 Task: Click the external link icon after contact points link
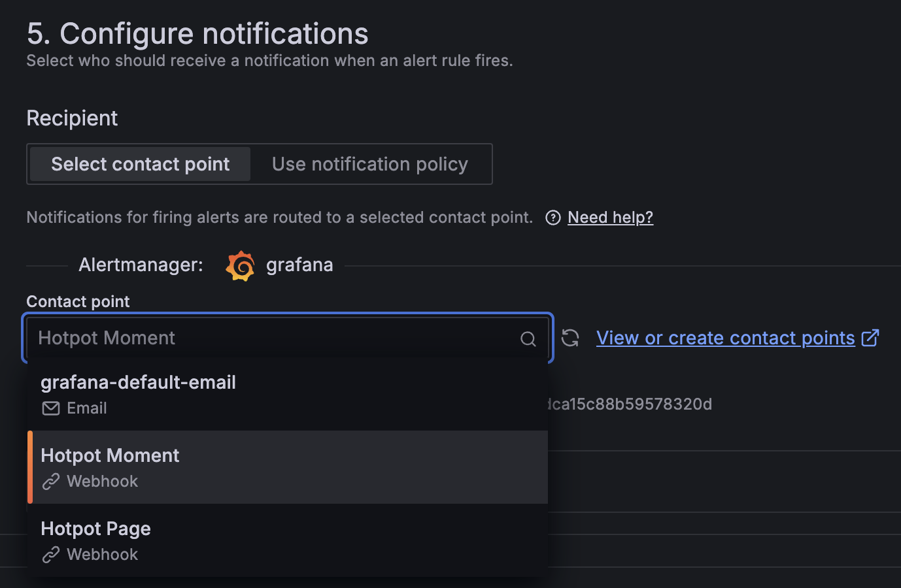click(x=870, y=338)
